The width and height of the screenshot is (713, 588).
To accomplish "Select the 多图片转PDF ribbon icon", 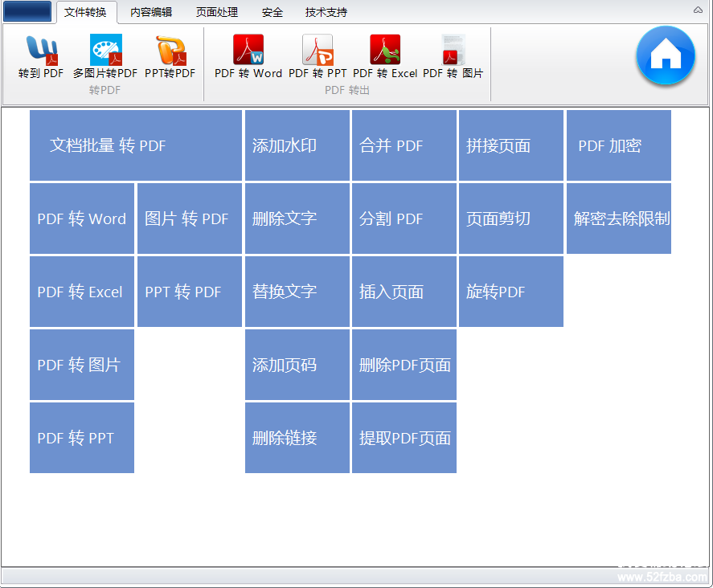I will pos(105,56).
